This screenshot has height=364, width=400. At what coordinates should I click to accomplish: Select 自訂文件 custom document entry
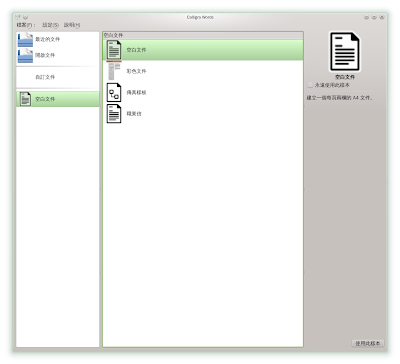[58, 77]
